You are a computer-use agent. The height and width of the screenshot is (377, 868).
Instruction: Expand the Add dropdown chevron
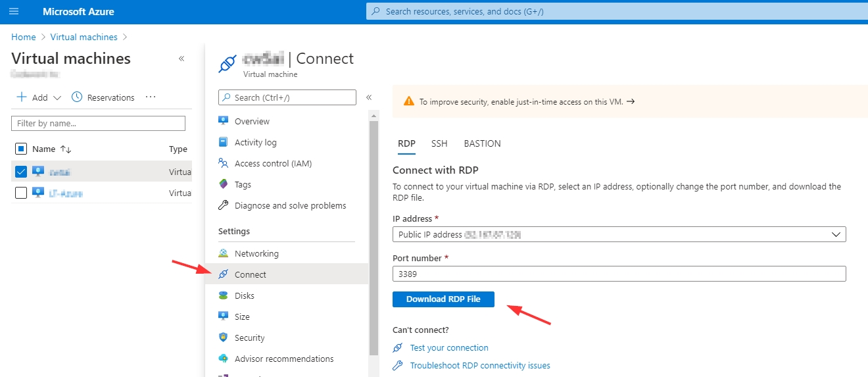pyautogui.click(x=57, y=97)
